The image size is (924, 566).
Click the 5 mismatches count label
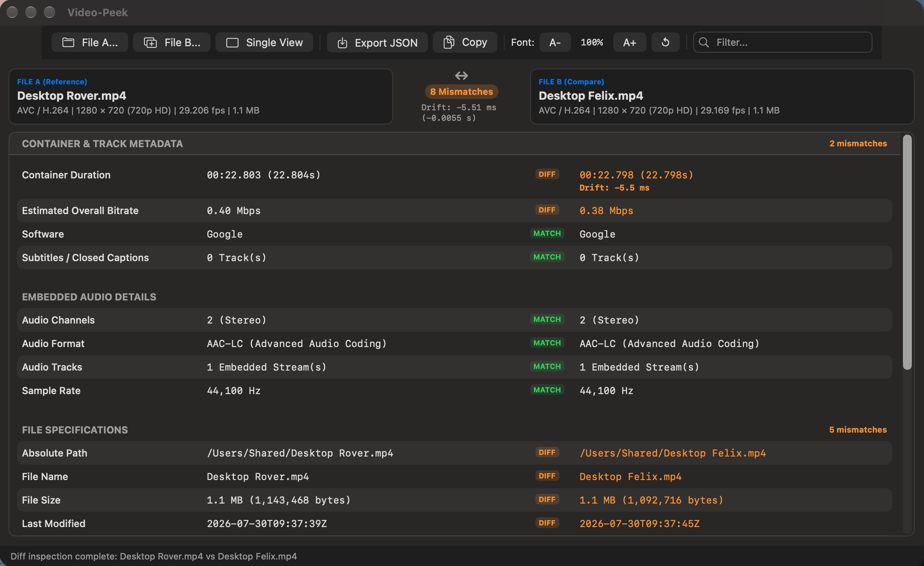pos(858,430)
